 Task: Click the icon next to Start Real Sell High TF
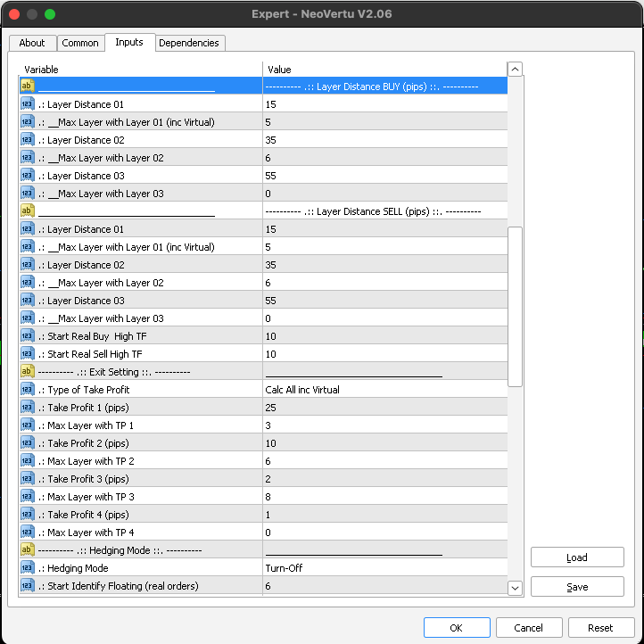point(27,354)
